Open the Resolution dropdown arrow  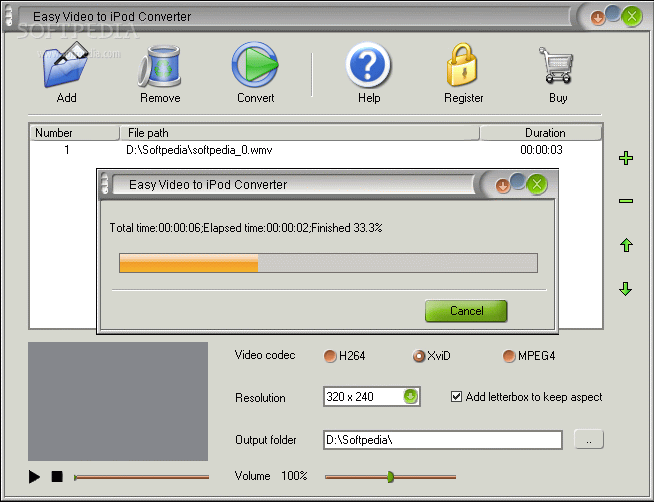pyautogui.click(x=410, y=396)
